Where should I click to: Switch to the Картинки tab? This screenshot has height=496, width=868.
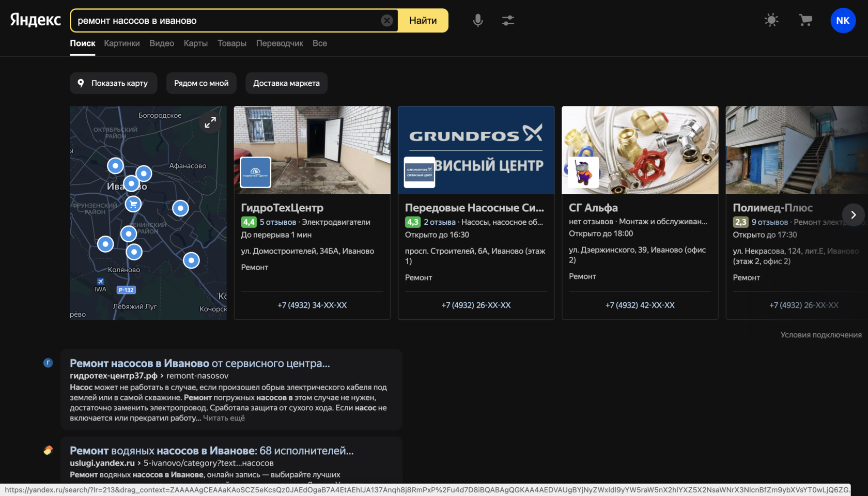pyautogui.click(x=122, y=43)
